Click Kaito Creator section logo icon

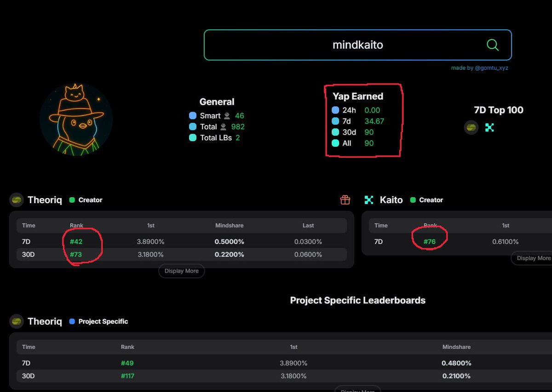(369, 200)
